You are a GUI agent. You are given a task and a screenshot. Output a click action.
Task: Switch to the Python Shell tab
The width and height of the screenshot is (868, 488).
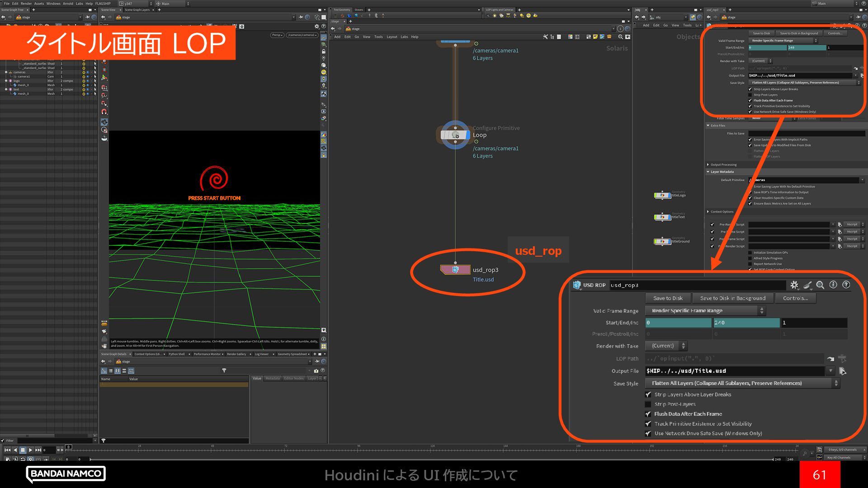point(177,354)
